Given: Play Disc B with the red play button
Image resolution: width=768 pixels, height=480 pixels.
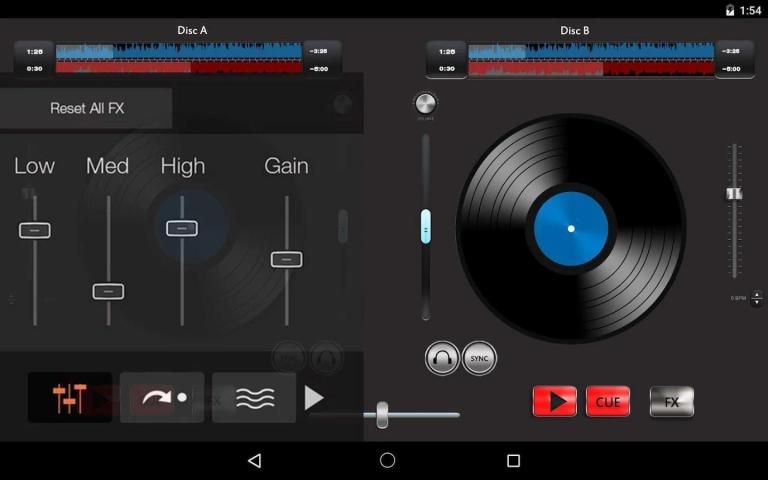Looking at the screenshot, I should [554, 401].
